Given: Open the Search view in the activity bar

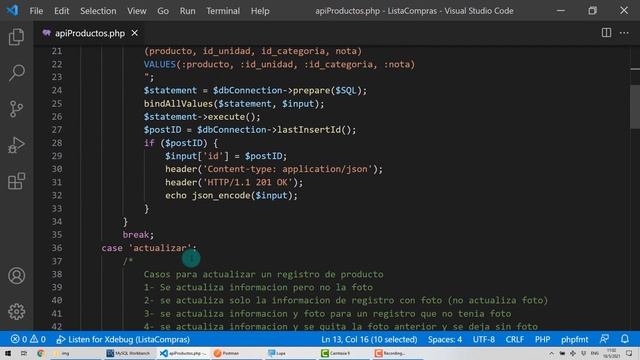Looking at the screenshot, I should pyautogui.click(x=16, y=73).
